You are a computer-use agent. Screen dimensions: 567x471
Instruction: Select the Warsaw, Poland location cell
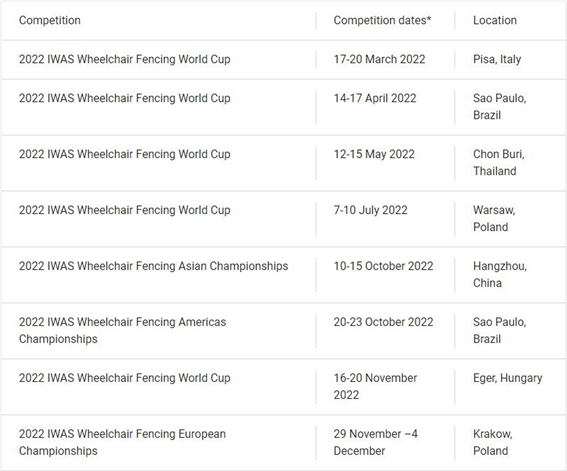(494, 218)
